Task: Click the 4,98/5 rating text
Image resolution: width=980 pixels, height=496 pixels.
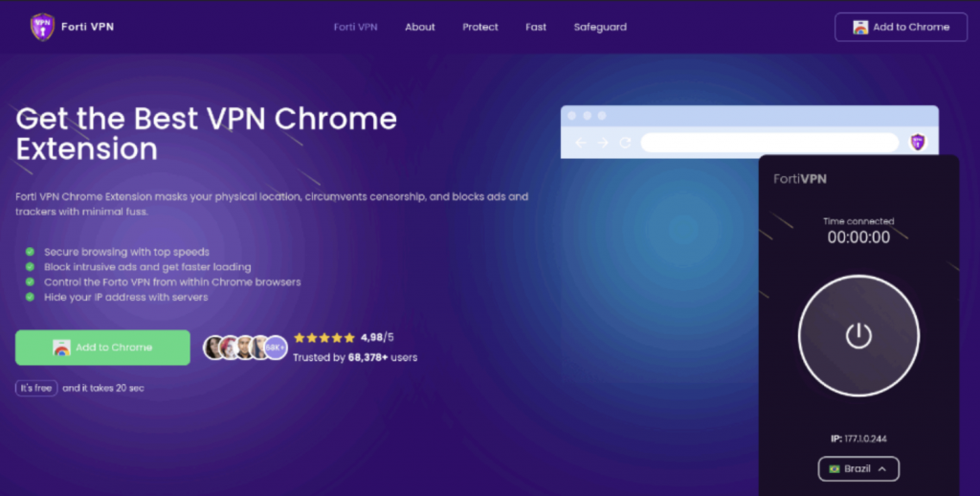Action: (x=377, y=337)
